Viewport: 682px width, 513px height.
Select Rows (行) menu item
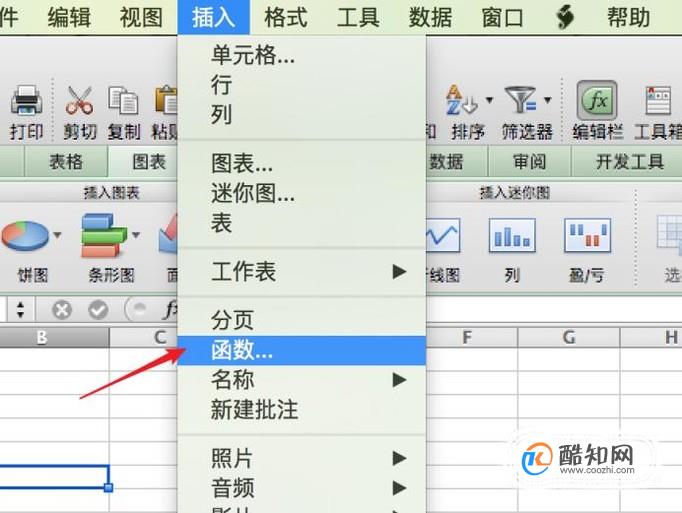(x=301, y=85)
